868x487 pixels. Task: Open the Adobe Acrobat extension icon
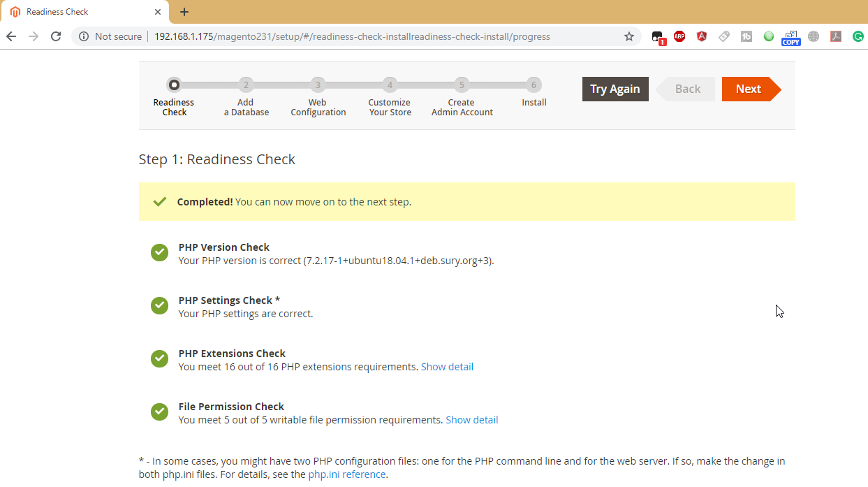pos(836,36)
